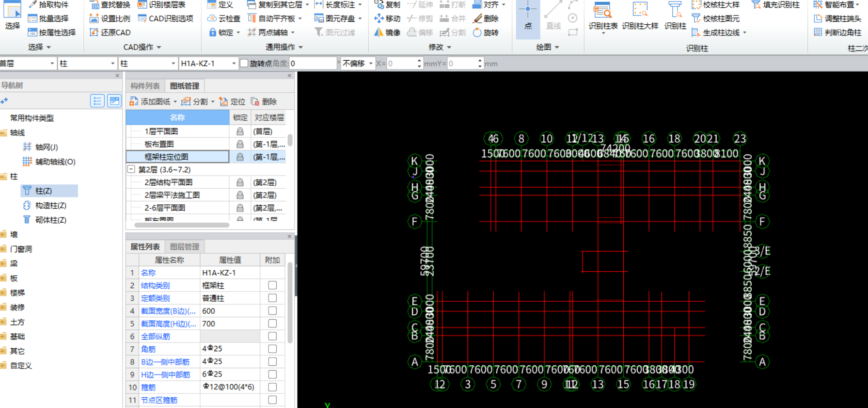Viewport: 868px width, 408px height.
Task: Toggle the 旋转点角度 checkbox
Action: pos(244,64)
